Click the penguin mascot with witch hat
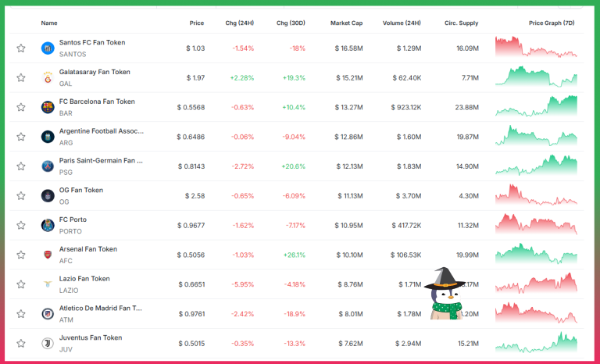600x364 pixels. [x=445, y=294]
